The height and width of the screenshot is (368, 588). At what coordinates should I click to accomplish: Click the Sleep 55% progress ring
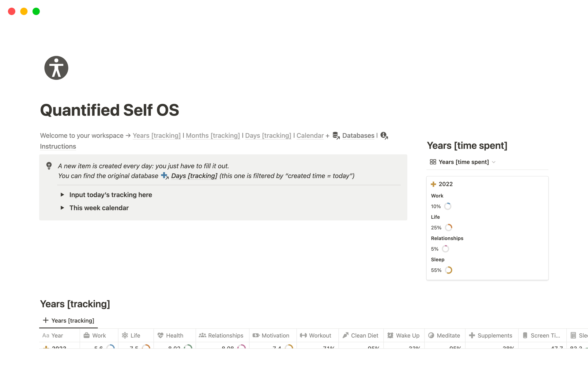(449, 270)
